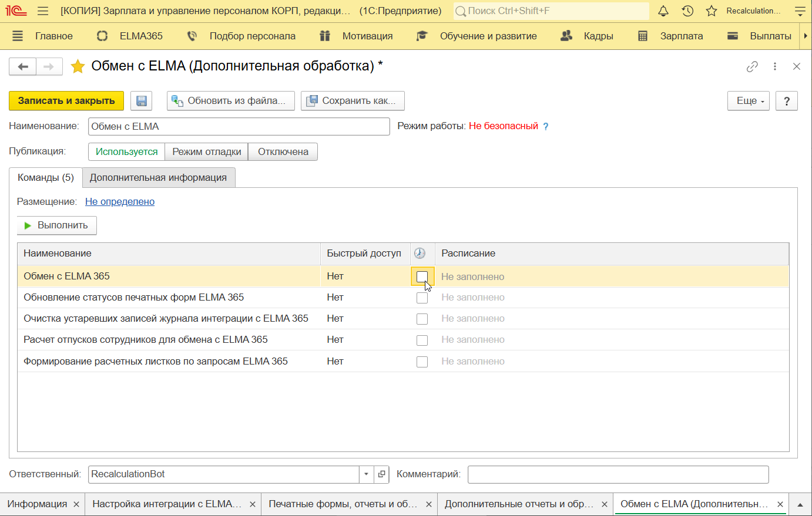The image size is (812, 516).
Task: Click Записать и закрыть button
Action: [66, 101]
